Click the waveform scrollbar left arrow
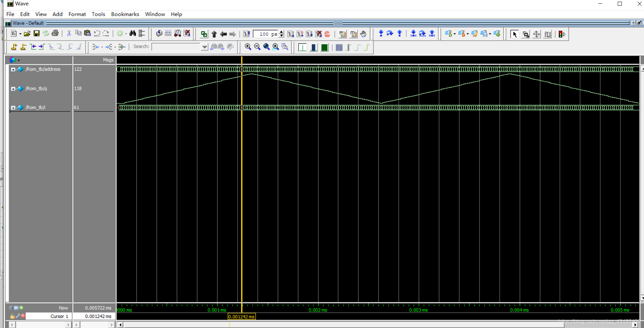 click(120, 325)
